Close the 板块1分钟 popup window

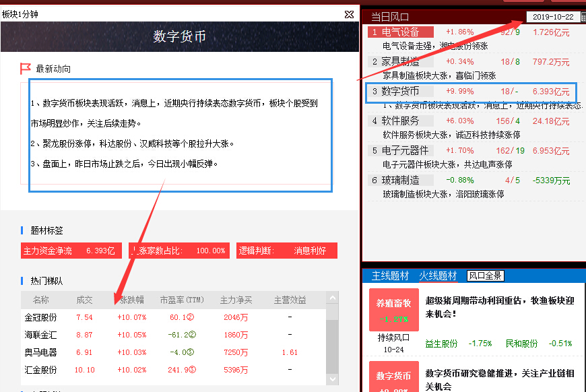tap(349, 14)
